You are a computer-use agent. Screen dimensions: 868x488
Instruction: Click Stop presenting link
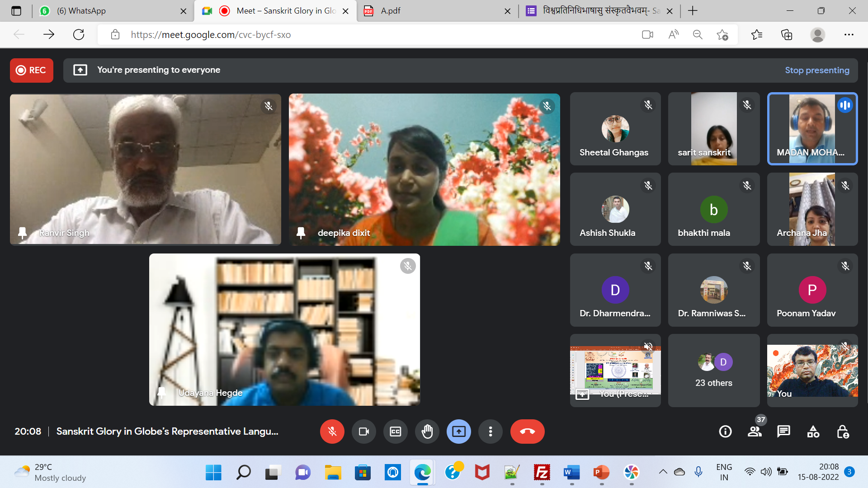click(817, 70)
